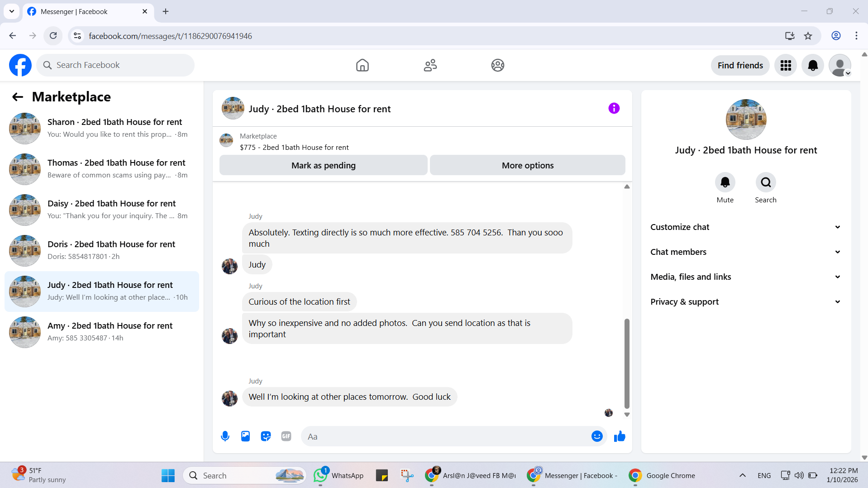View site information icon in address bar

coord(77,36)
